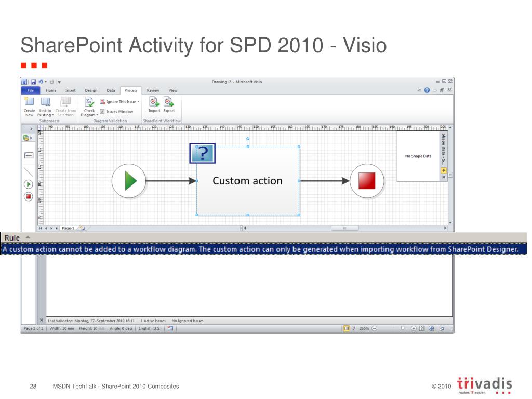The width and height of the screenshot is (532, 399).
Task: Click the macro recording status bar icon
Action: coord(170,328)
